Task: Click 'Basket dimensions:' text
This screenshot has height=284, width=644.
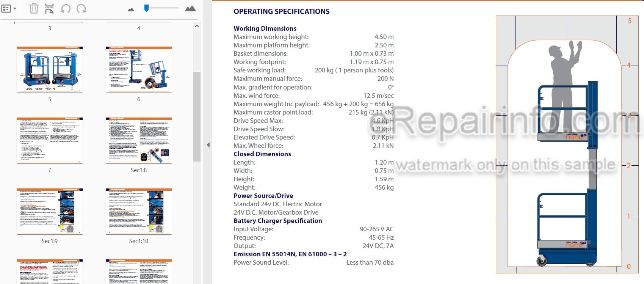Action: tap(260, 53)
